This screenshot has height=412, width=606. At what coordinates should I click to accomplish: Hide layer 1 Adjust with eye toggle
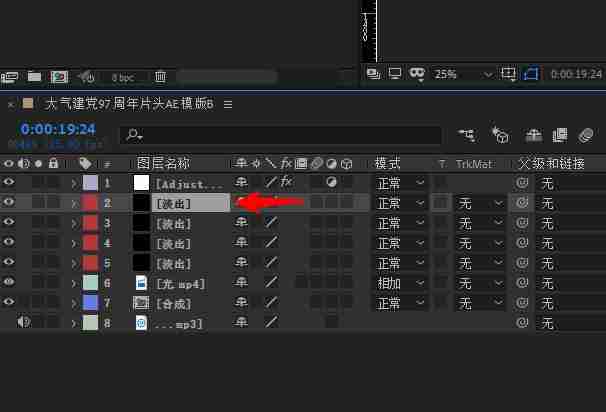pyautogui.click(x=9, y=182)
